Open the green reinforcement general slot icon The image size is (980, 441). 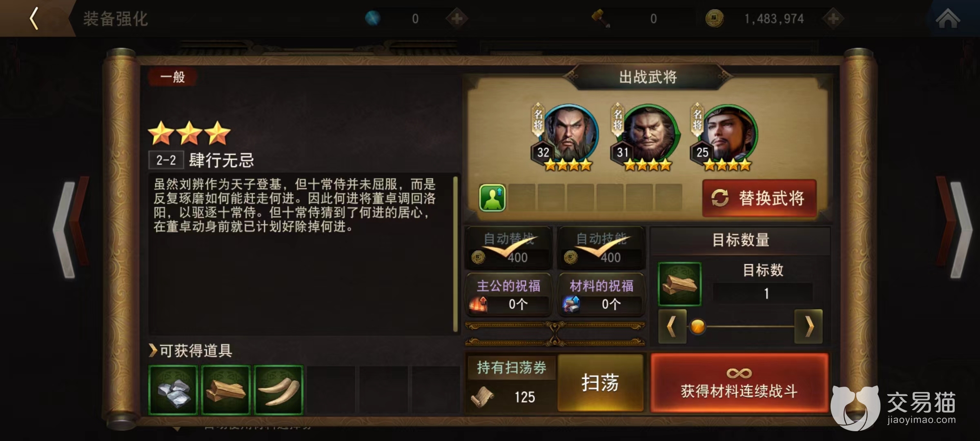point(492,198)
